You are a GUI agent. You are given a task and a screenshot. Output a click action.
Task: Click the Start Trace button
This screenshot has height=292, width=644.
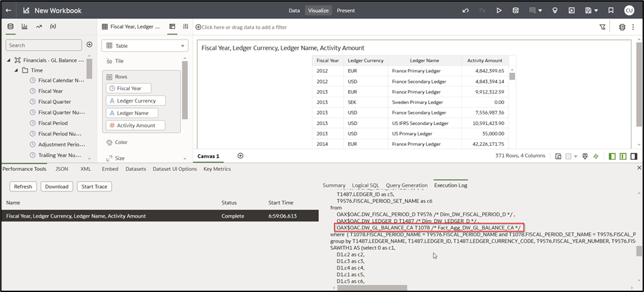(x=94, y=187)
